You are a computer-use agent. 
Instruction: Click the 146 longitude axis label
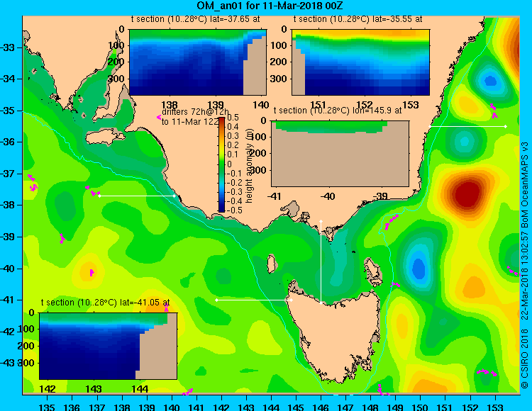tap(321, 407)
